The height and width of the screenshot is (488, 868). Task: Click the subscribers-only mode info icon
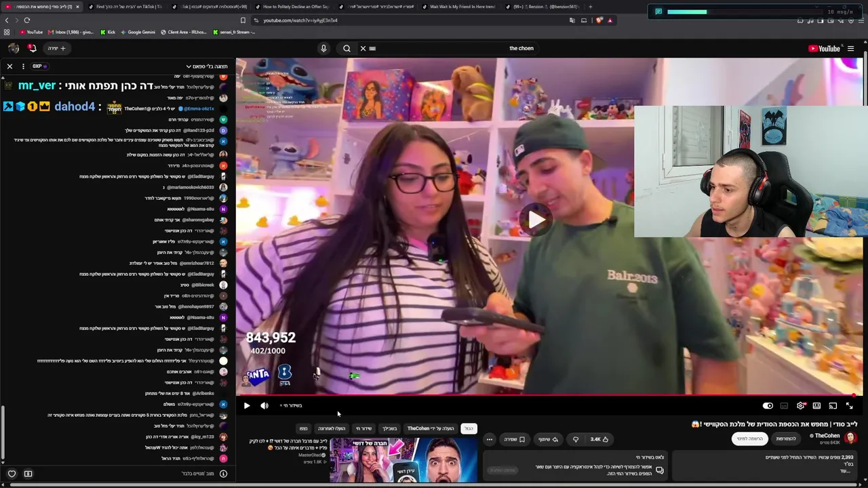[x=223, y=474]
